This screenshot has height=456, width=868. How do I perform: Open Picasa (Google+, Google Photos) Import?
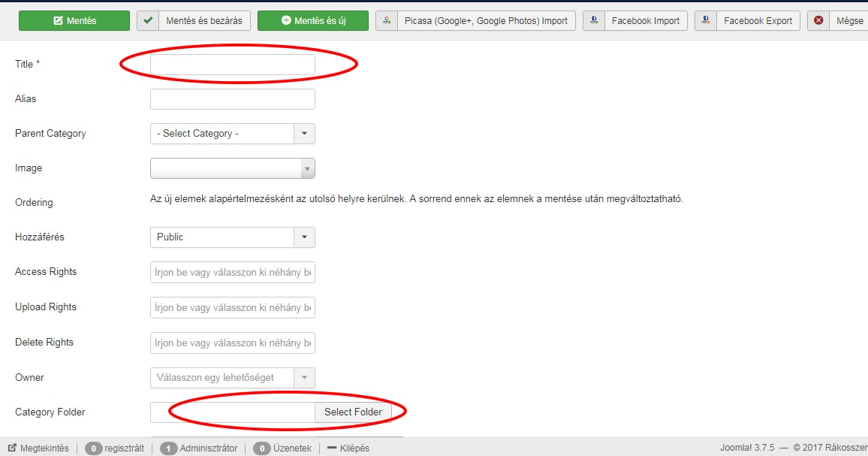[x=475, y=20]
